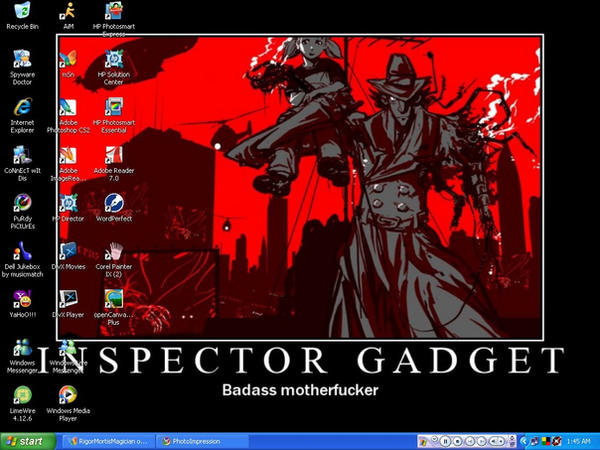The image size is (600, 450).
Task: Open Spyware Doctor shortcut
Action: click(x=22, y=67)
